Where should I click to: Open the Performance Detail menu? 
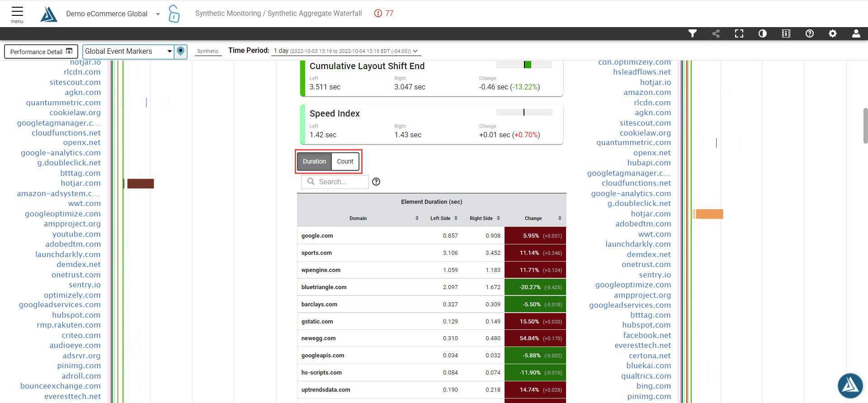coord(41,52)
